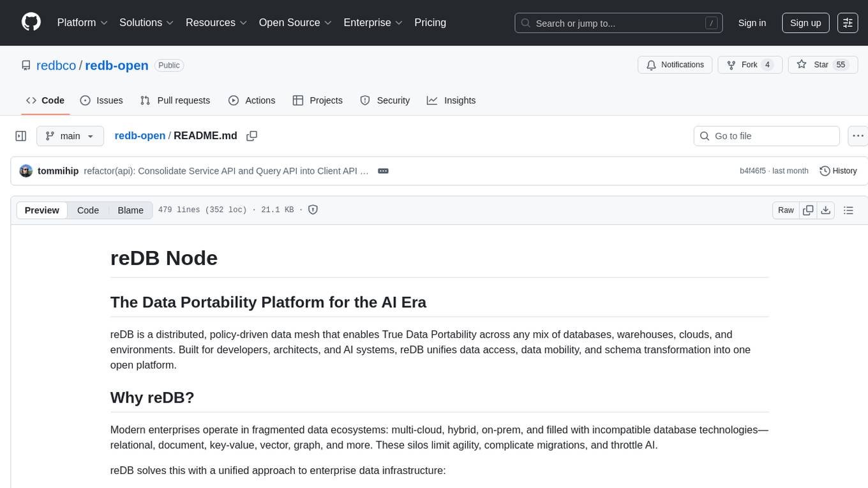Copy the README.md file path
This screenshot has height=488, width=868.
pos(251,135)
